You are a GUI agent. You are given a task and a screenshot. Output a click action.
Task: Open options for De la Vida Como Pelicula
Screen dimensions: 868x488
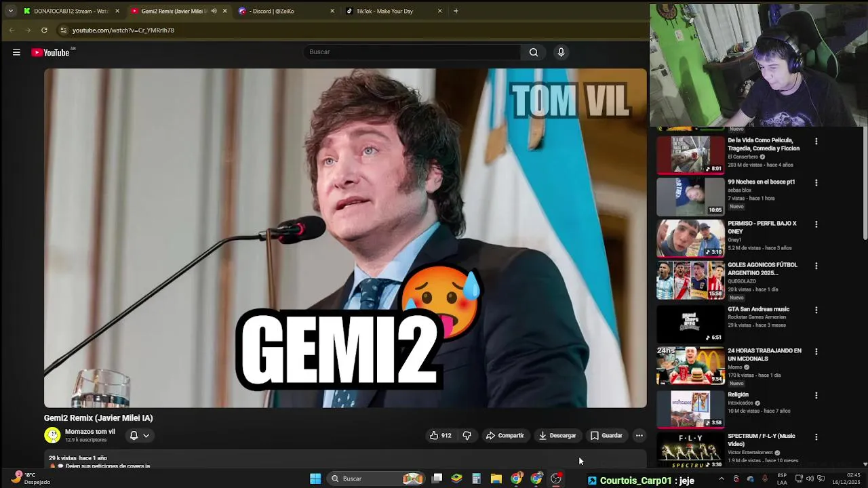tap(816, 142)
